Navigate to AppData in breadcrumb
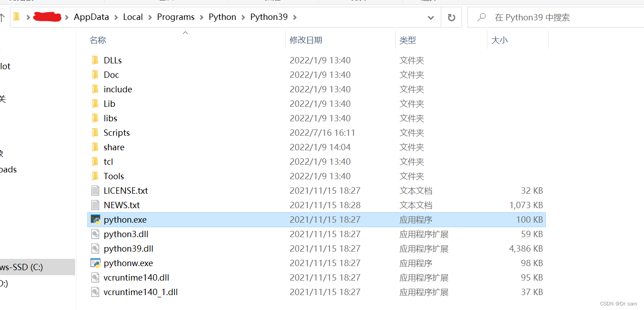Viewport: 644px width, 310px height. tap(91, 17)
